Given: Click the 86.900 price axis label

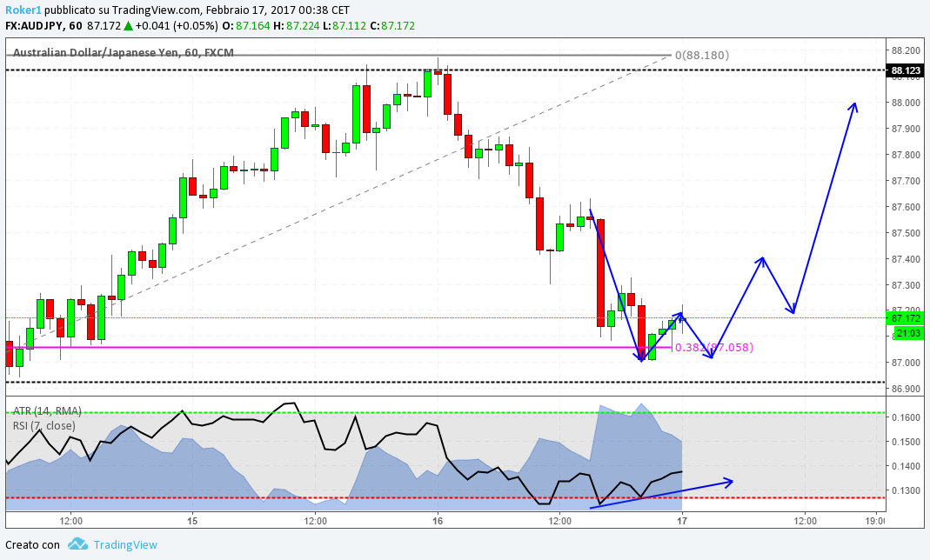Looking at the screenshot, I should [906, 389].
